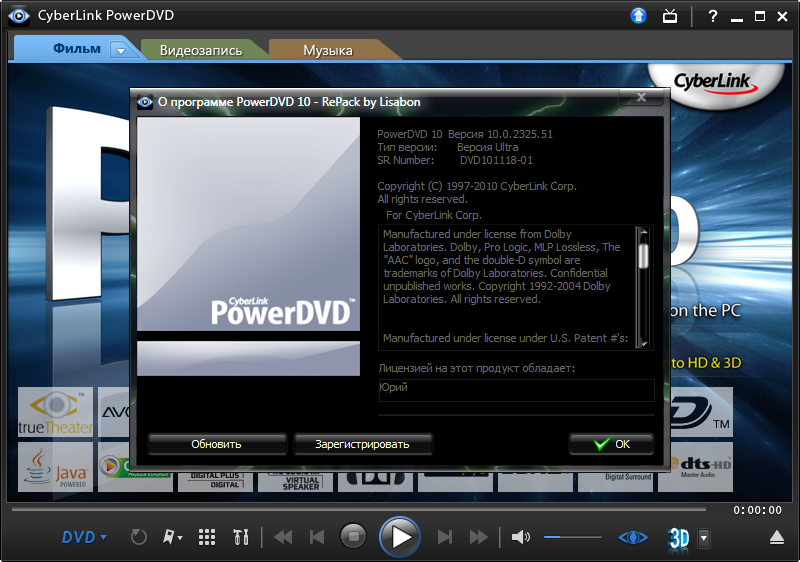Image resolution: width=800 pixels, height=562 pixels.
Task: Skip to next chapter
Action: pos(444,537)
